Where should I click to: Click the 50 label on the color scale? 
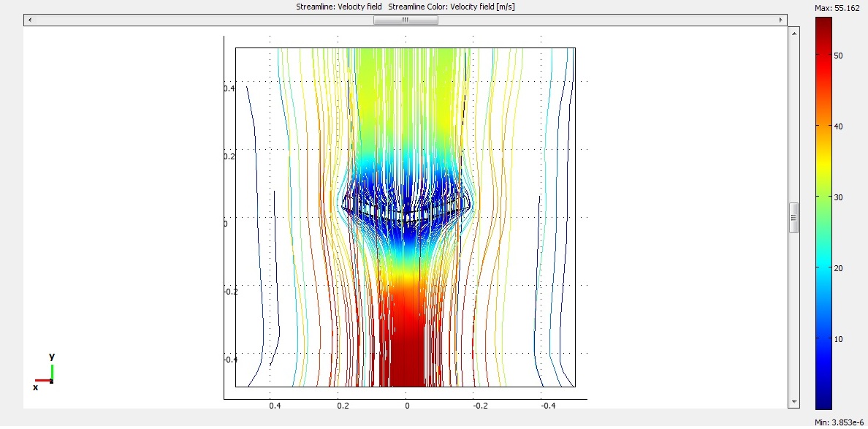click(839, 56)
